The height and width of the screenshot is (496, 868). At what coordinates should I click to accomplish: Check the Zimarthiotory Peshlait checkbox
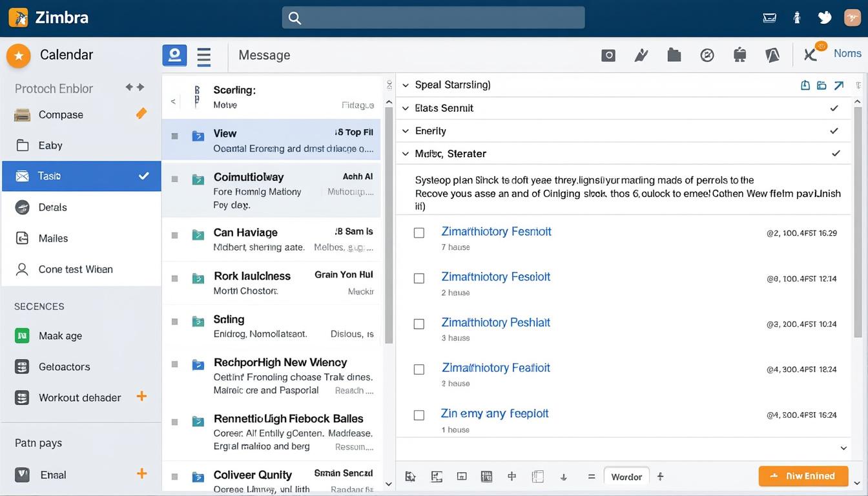tap(419, 324)
